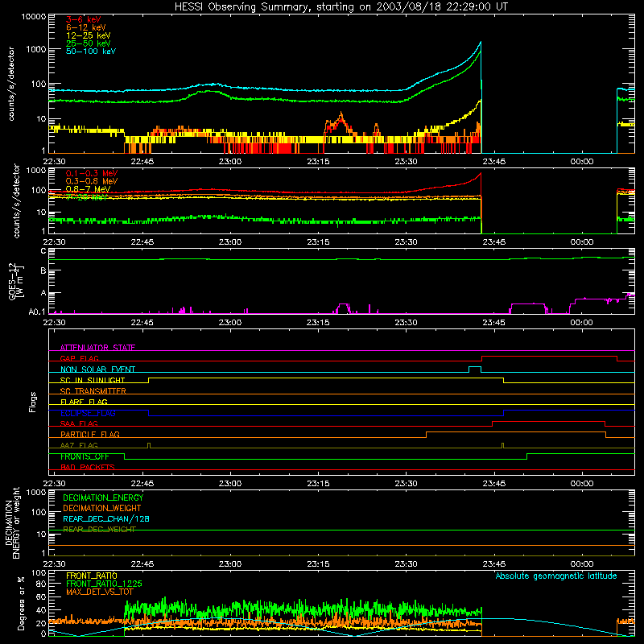Click the HESSI Observing Summary title text

[x=341, y=6]
